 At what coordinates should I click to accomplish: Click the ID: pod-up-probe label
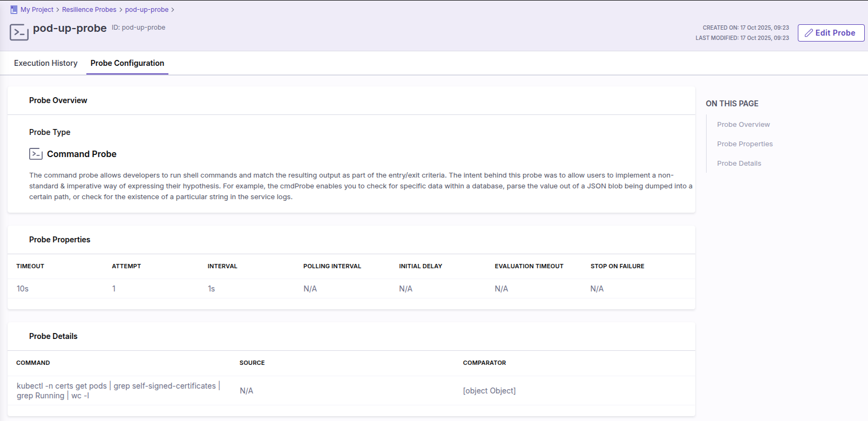(138, 28)
